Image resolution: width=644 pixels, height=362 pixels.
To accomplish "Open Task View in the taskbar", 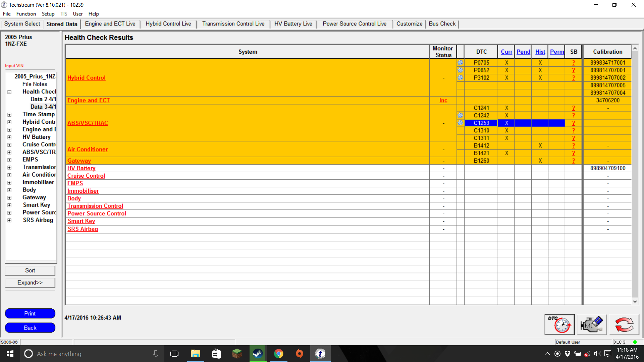I will tap(174, 354).
